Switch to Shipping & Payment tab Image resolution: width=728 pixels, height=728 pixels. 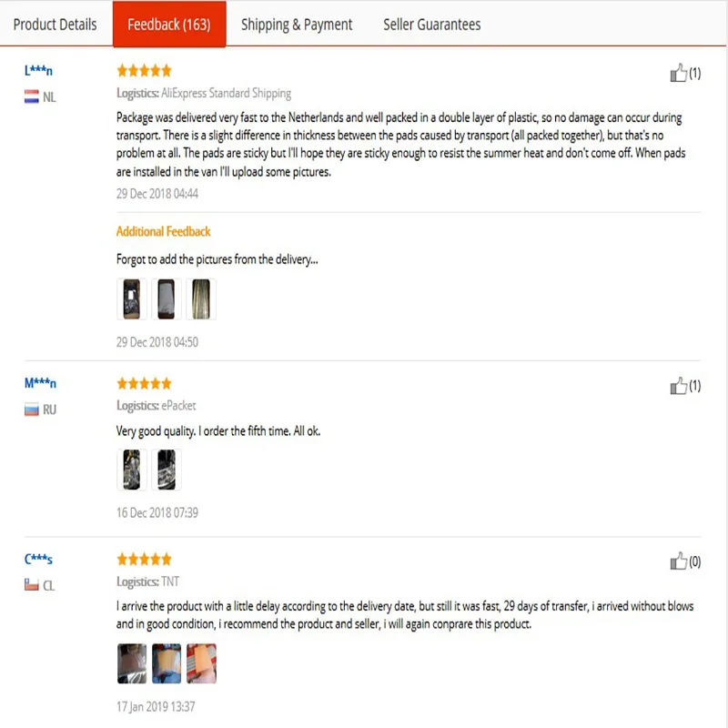point(297,25)
